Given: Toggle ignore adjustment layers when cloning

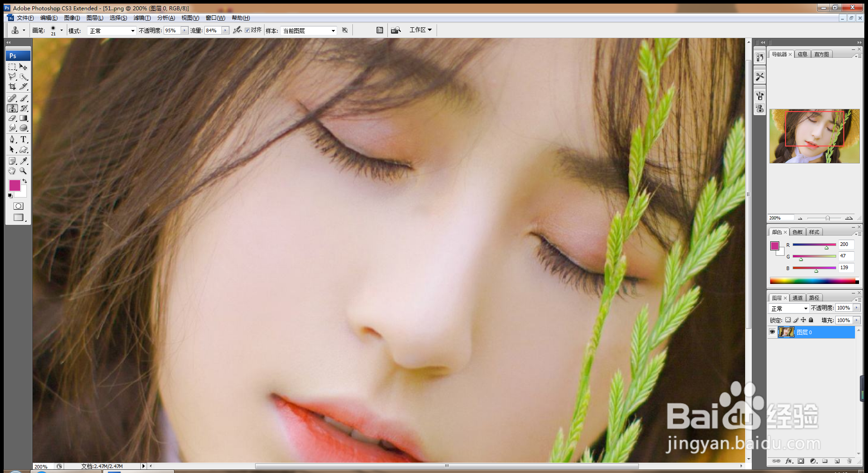Looking at the screenshot, I should pyautogui.click(x=345, y=30).
